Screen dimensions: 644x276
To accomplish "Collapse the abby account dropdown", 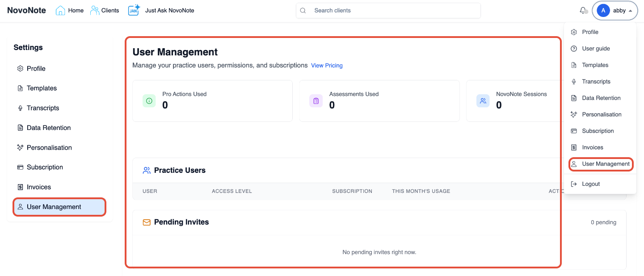I will [615, 11].
